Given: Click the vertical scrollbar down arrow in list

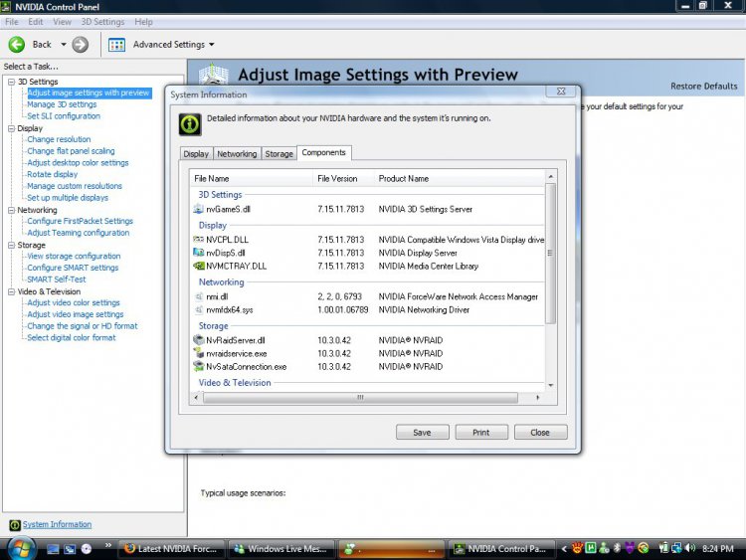Looking at the screenshot, I should tap(551, 385).
